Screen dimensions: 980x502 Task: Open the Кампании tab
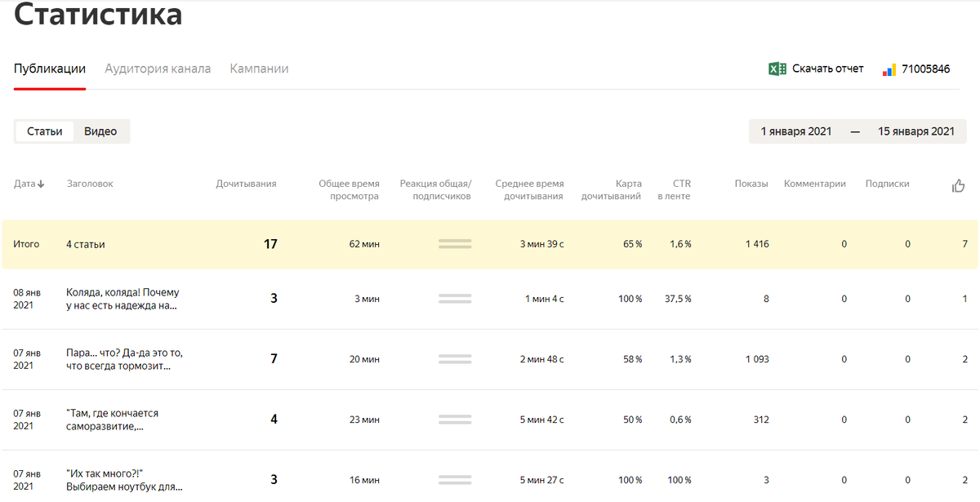click(259, 69)
